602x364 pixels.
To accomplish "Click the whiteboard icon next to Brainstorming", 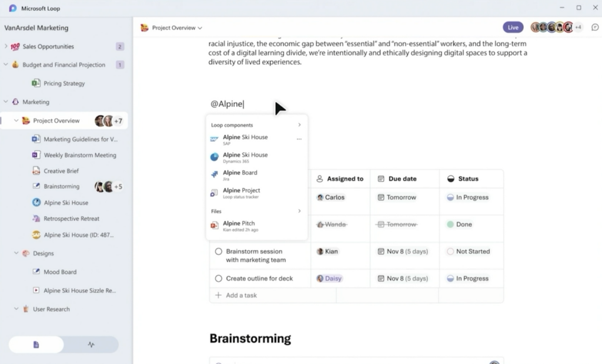I will pos(36,186).
